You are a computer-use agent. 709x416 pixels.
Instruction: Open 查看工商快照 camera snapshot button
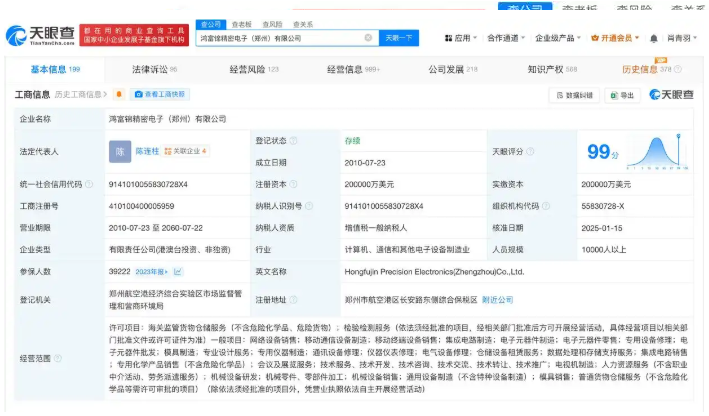(160, 94)
